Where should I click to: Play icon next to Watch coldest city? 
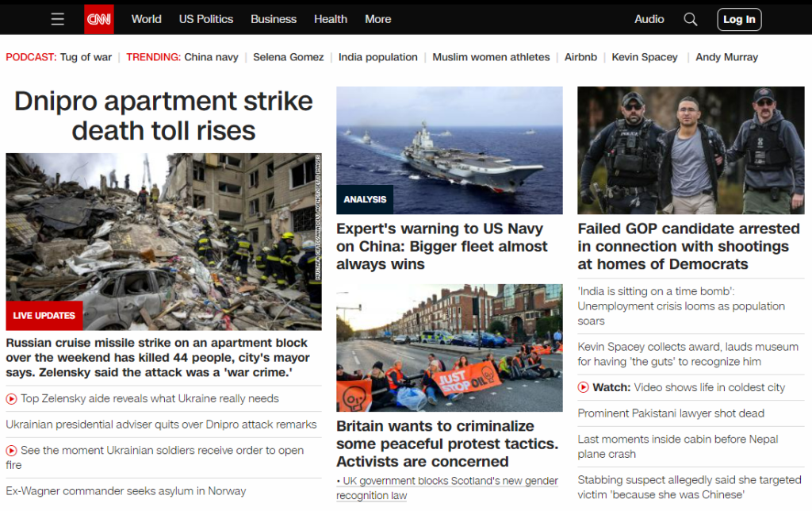[583, 388]
